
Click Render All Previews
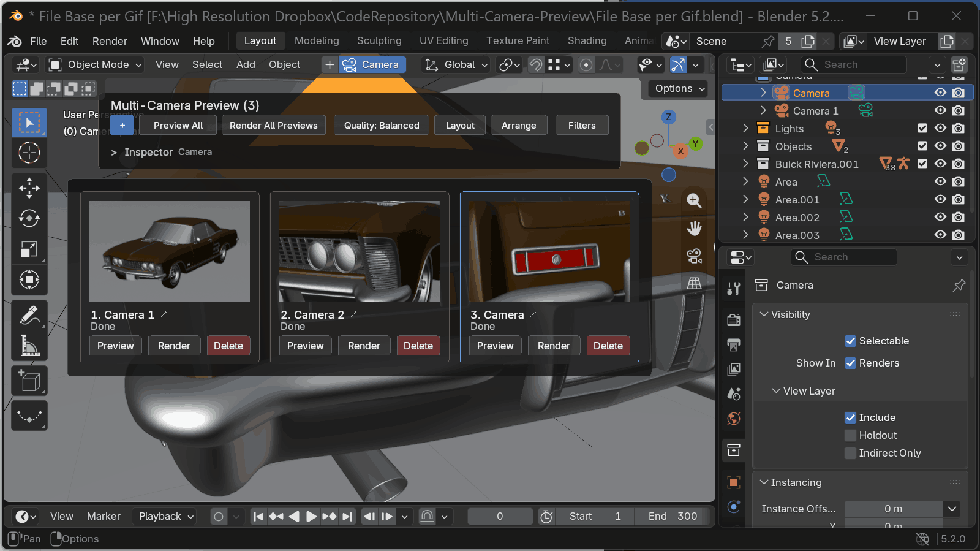pyautogui.click(x=274, y=125)
